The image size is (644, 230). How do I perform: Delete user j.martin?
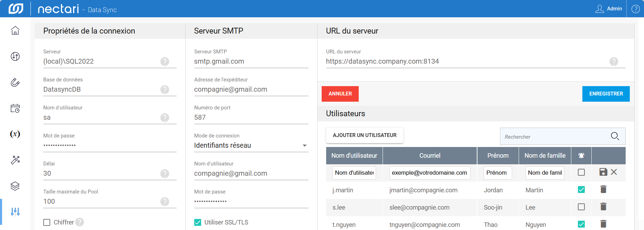coord(603,189)
